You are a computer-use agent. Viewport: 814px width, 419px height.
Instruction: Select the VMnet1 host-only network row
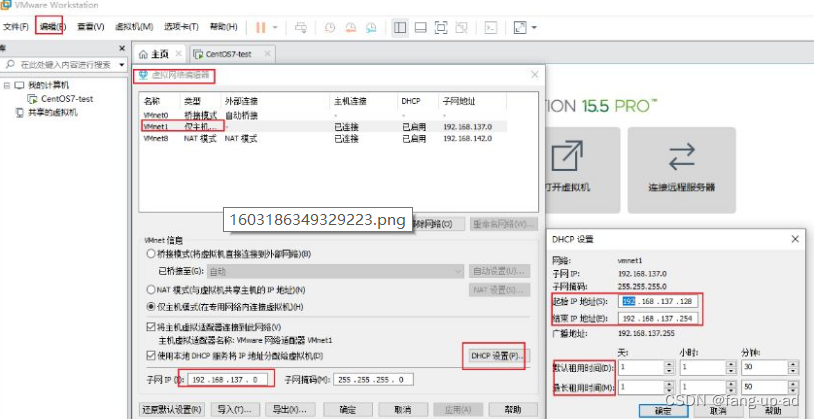click(x=323, y=126)
